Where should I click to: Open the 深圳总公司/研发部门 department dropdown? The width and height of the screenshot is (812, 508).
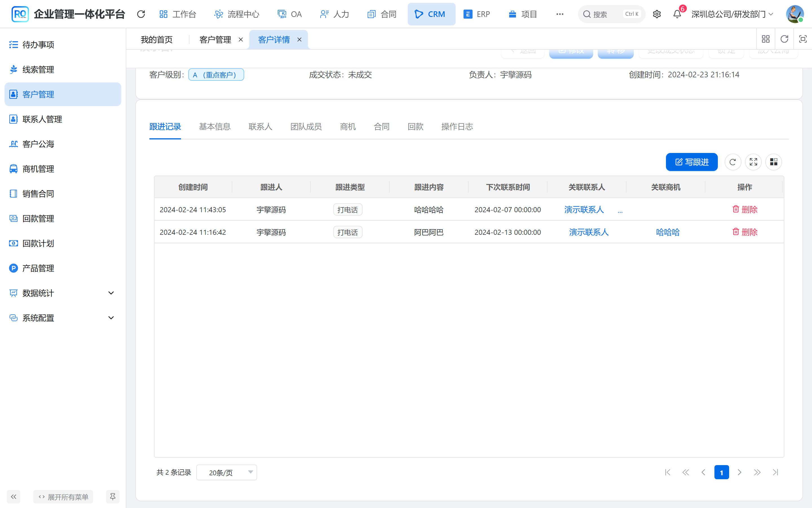point(732,14)
